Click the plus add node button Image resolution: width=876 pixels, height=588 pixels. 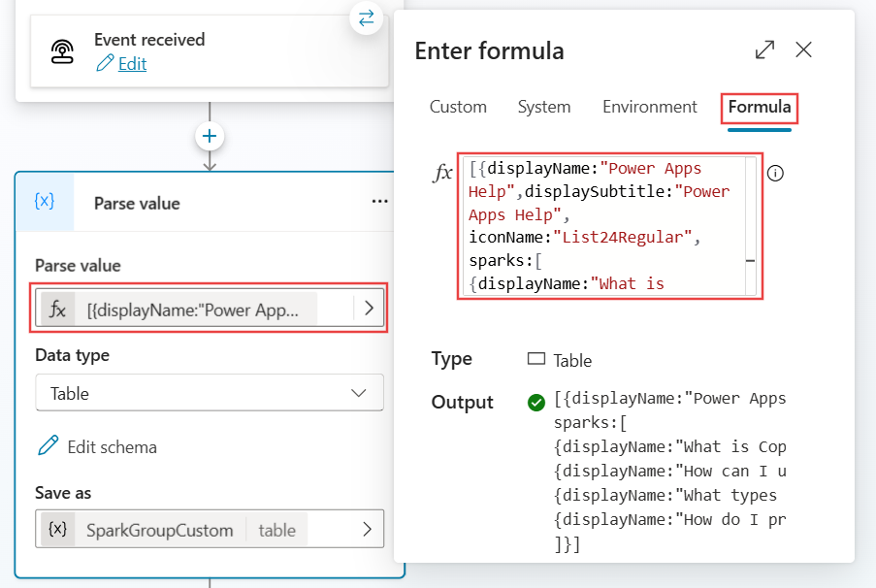point(210,135)
